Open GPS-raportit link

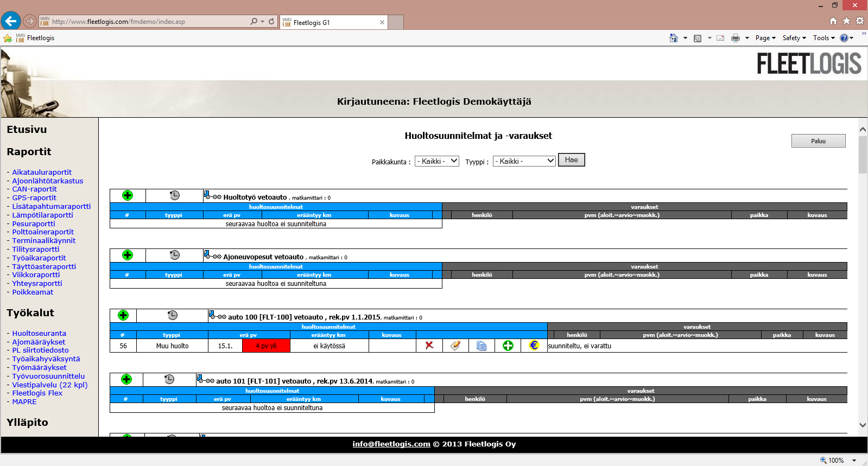click(34, 197)
